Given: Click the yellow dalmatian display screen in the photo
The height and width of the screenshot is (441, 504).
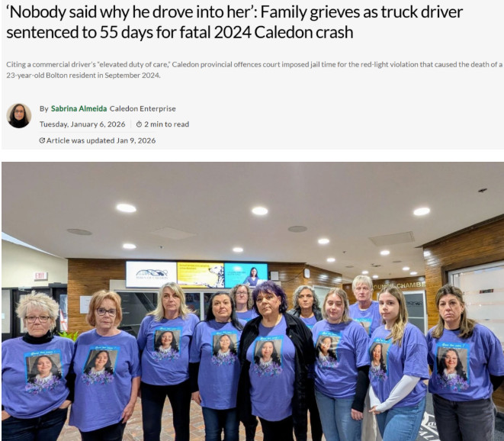Looking at the screenshot, I should pos(201,275).
